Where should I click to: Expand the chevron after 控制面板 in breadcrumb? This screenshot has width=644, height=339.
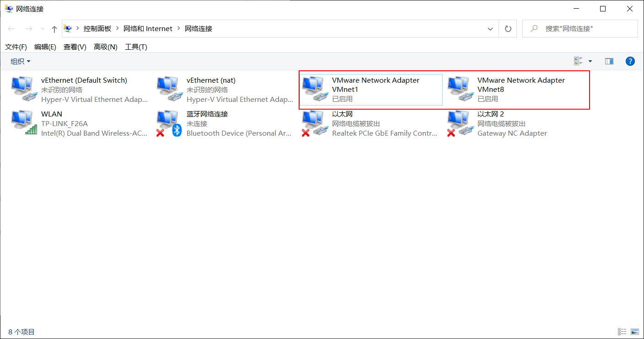point(118,29)
